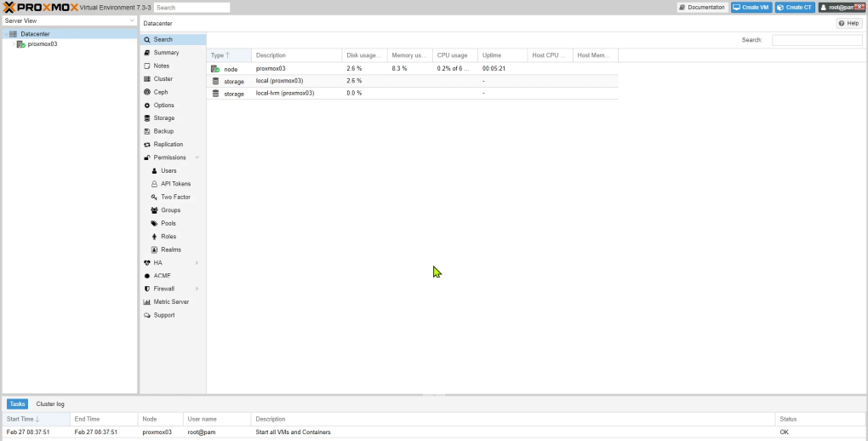The height and width of the screenshot is (441, 868).
Task: Click the Description column header
Action: tap(297, 55)
